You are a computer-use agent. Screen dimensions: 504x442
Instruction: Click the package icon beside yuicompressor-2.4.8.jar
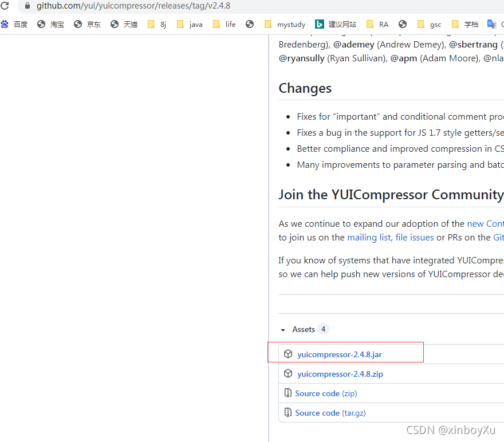point(288,354)
